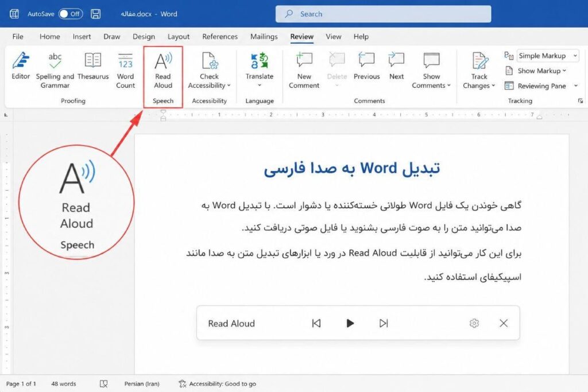Play the Read Aloud audio
Screen dimensions: 588x392
(350, 323)
